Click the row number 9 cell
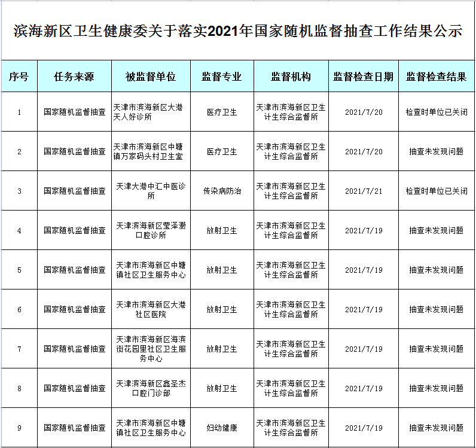Image resolution: width=476 pixels, height=448 pixels. (19, 428)
